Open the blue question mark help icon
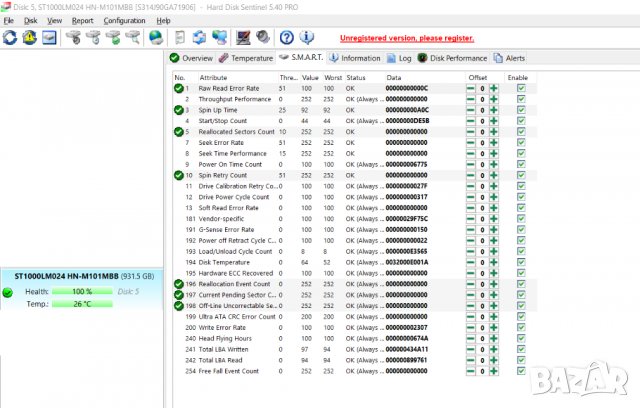The width and height of the screenshot is (640, 408). click(x=286, y=38)
